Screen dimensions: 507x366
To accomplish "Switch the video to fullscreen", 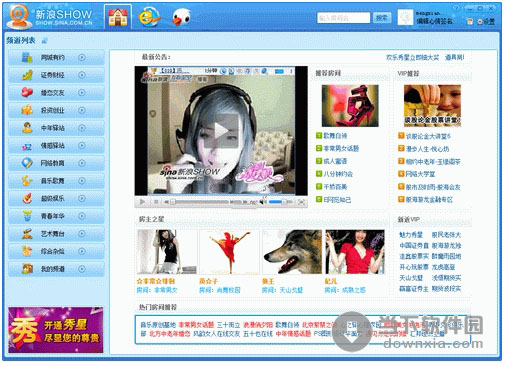I will point(301,202).
